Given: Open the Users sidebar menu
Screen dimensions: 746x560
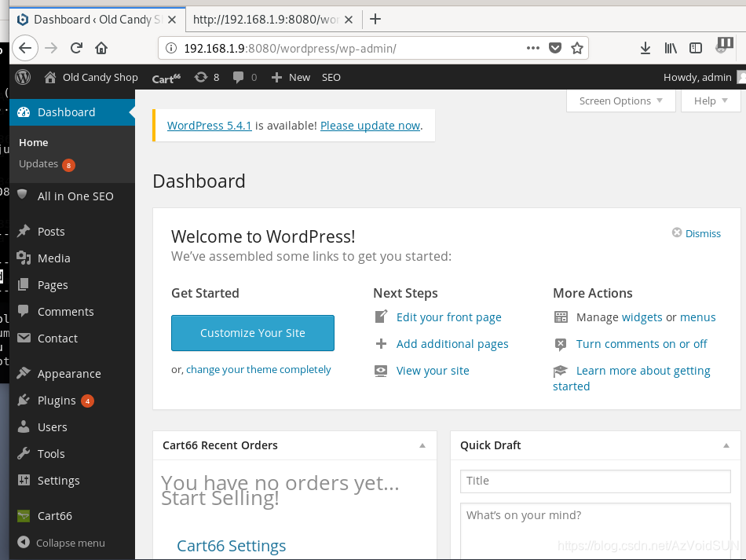Looking at the screenshot, I should coord(71,427).
